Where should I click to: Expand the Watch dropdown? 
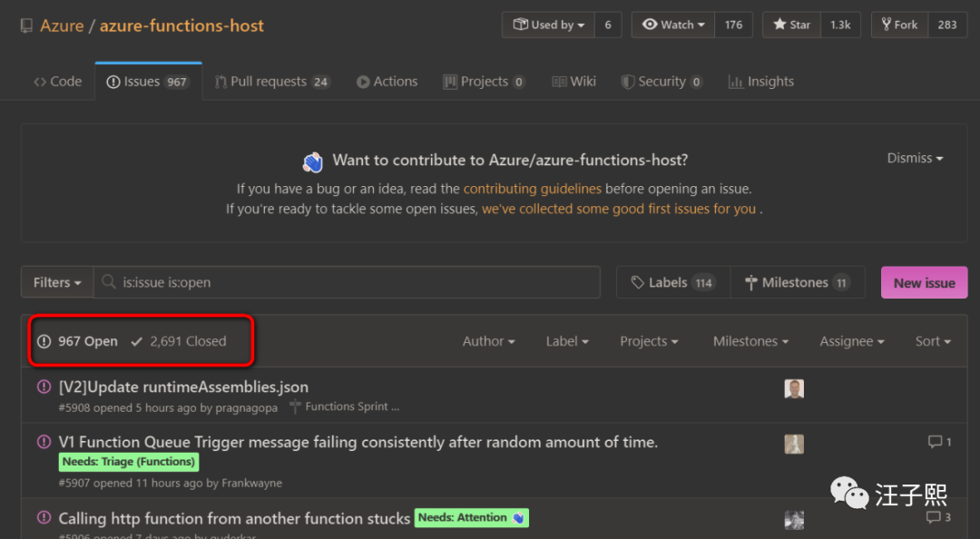point(673,25)
